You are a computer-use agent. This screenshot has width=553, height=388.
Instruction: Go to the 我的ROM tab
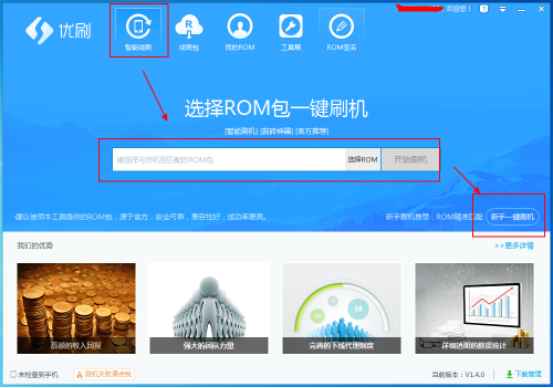coord(240,31)
